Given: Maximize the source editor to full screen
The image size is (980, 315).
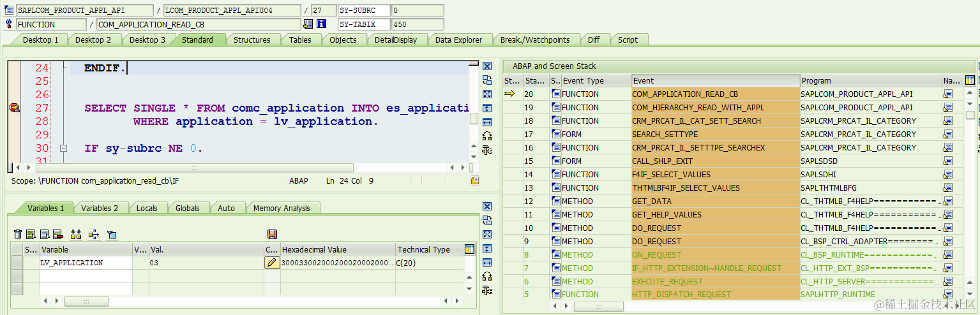Looking at the screenshot, I should 487,94.
